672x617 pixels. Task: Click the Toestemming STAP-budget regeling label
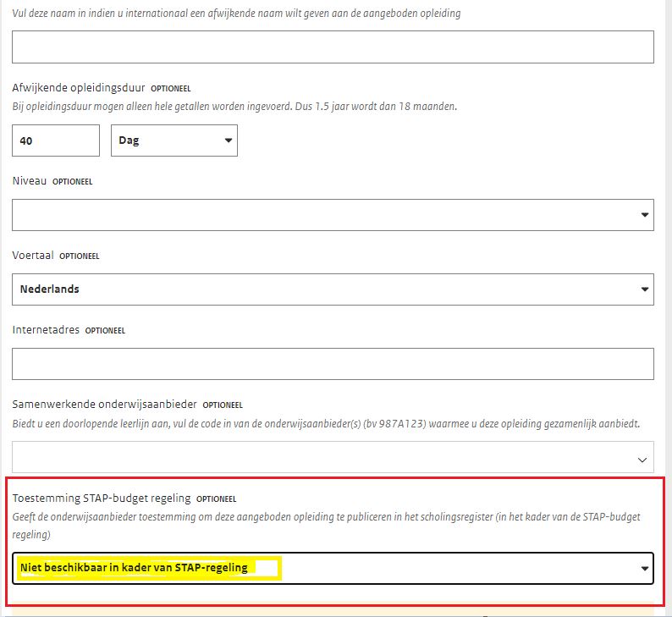point(102,498)
